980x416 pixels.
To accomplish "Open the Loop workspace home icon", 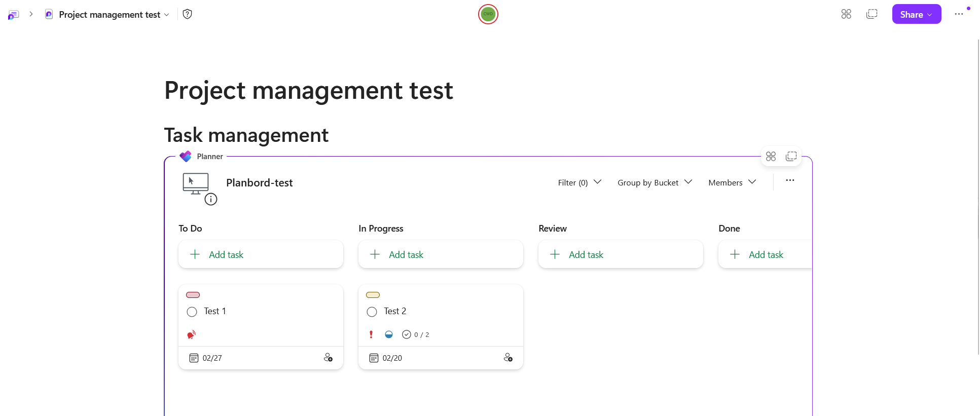I will point(13,15).
